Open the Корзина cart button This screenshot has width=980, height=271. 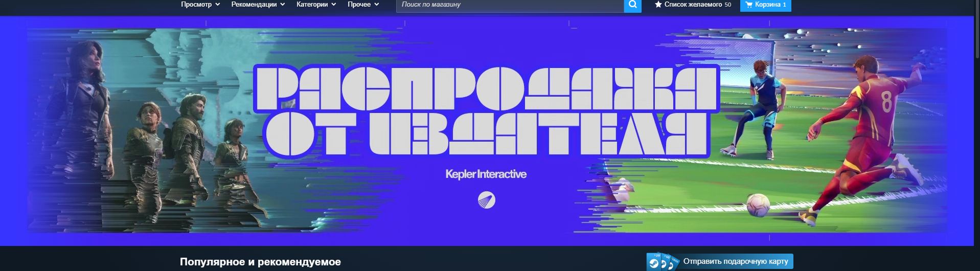(765, 5)
